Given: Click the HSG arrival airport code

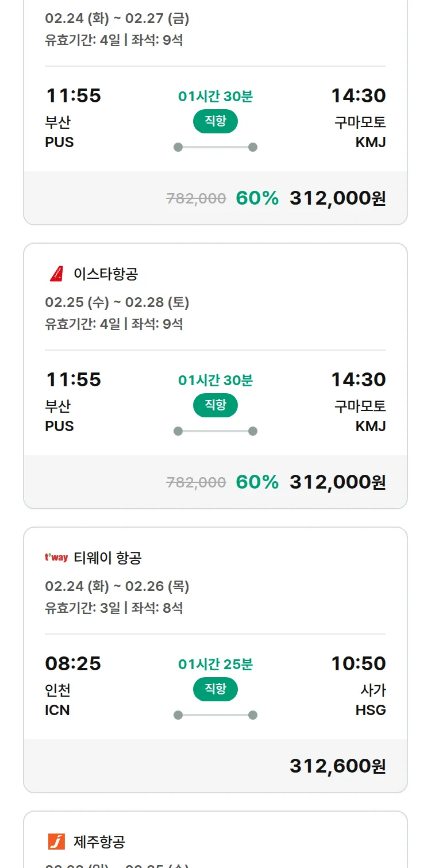Looking at the screenshot, I should tap(371, 710).
